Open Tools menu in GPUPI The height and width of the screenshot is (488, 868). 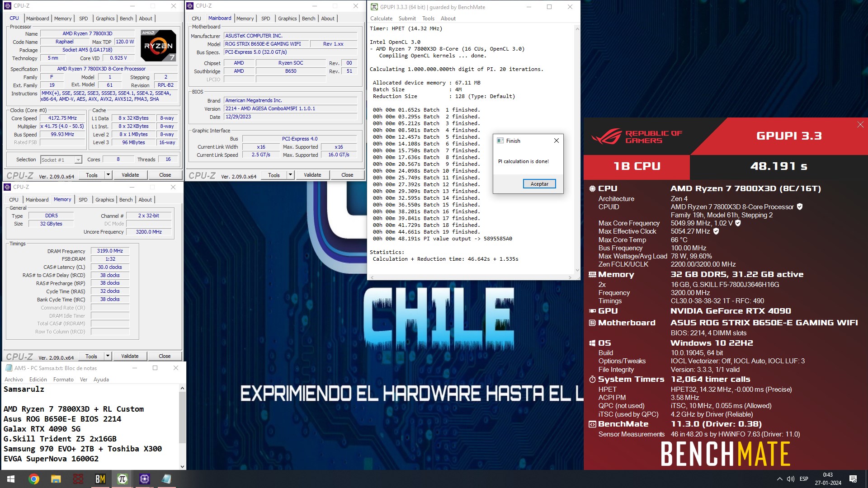[x=428, y=19]
